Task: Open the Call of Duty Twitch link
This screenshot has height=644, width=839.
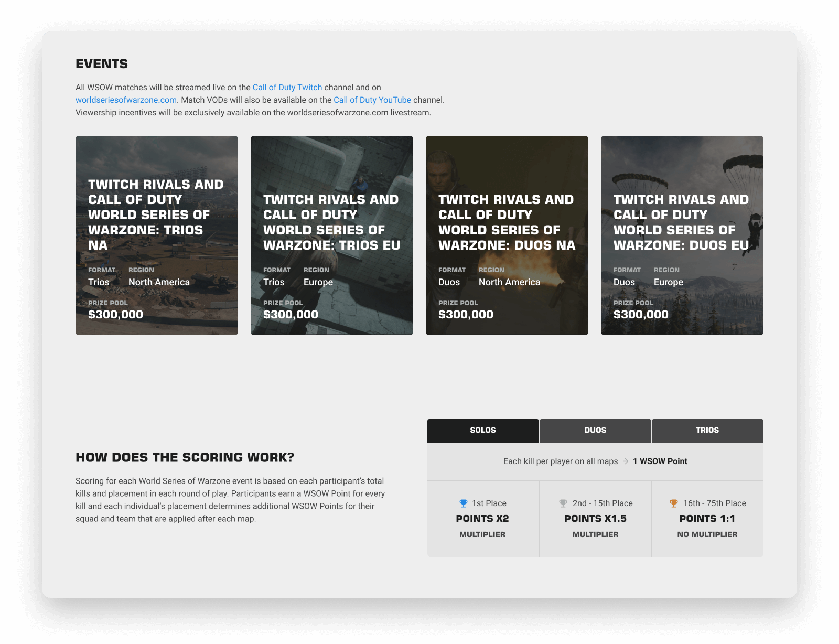Action: [287, 88]
